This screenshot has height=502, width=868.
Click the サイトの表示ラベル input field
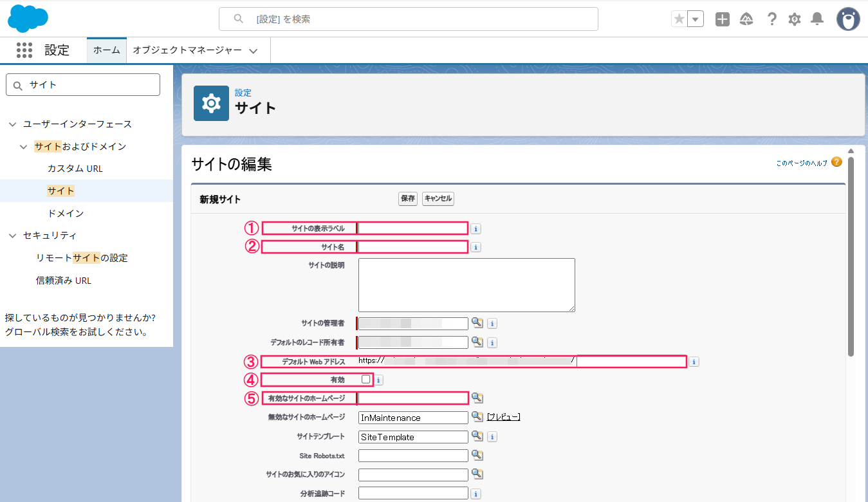(x=413, y=228)
